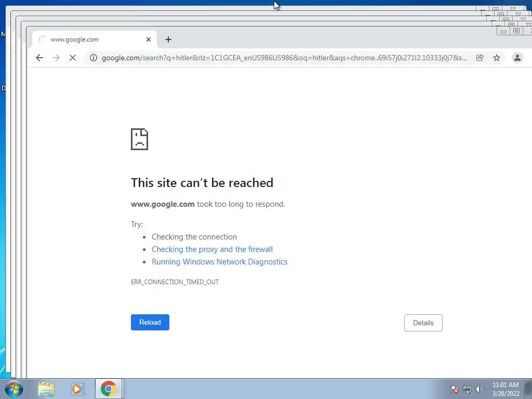The height and width of the screenshot is (399, 532).
Task: Bookmark this tab with the star icon
Action: (497, 58)
